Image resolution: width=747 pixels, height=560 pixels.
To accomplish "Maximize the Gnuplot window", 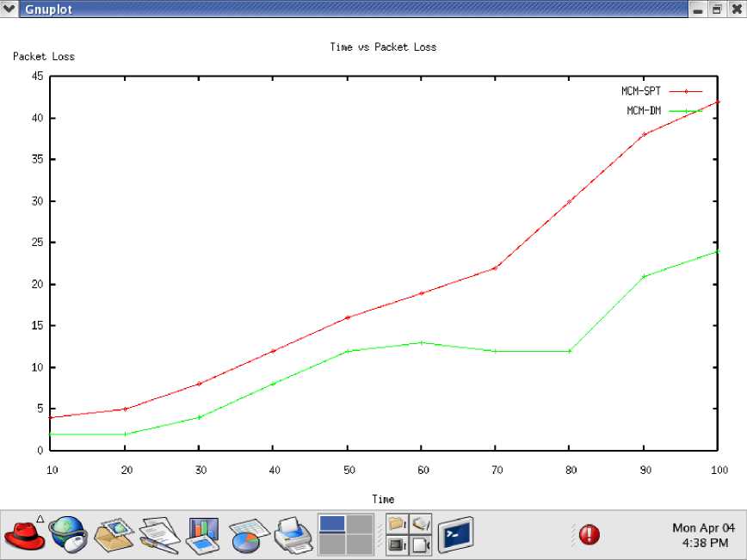I will click(x=717, y=9).
